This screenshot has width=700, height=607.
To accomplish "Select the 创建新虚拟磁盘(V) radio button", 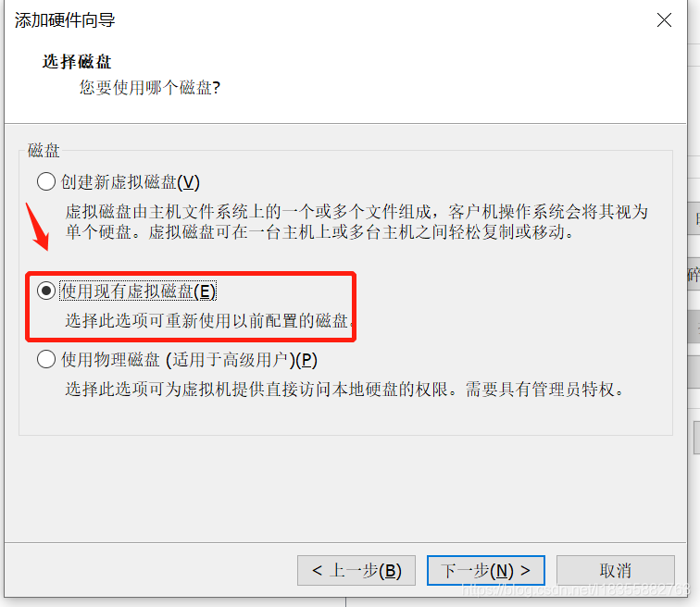I will (x=46, y=182).
